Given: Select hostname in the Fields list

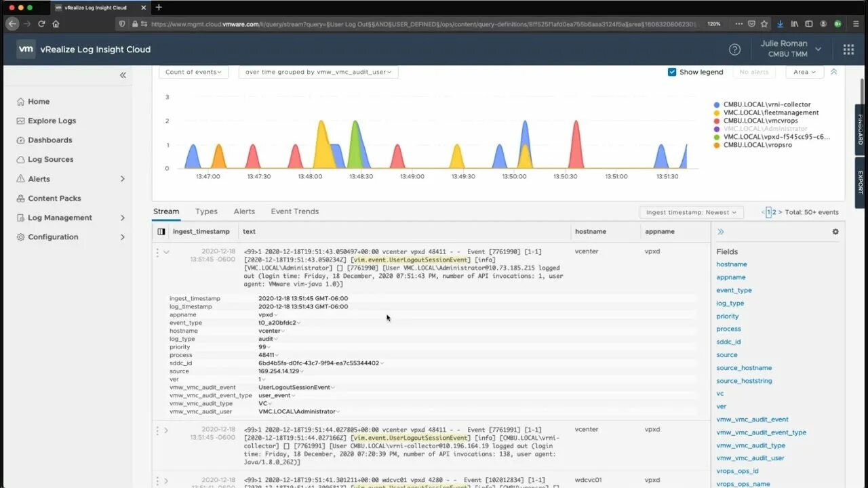Looking at the screenshot, I should [x=732, y=264].
